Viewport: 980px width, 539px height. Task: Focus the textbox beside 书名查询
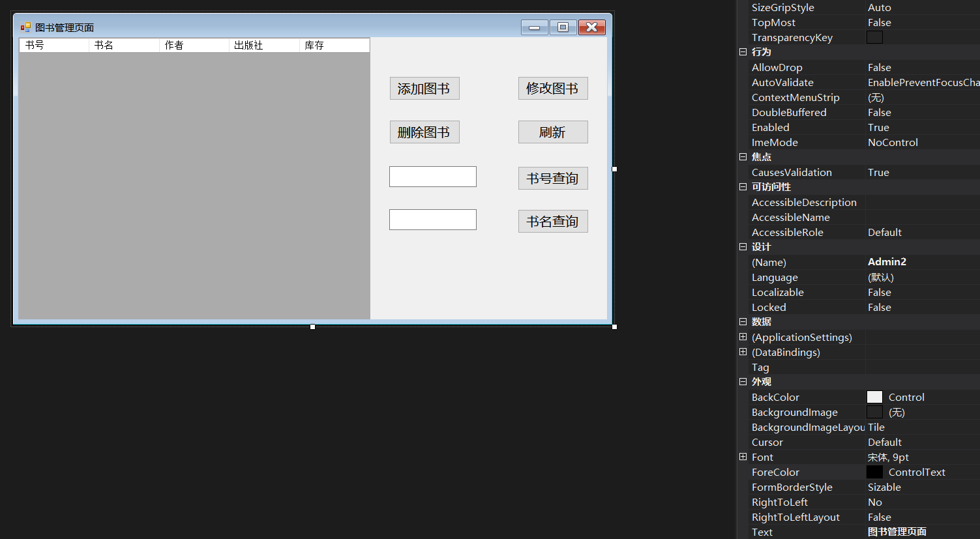433,220
